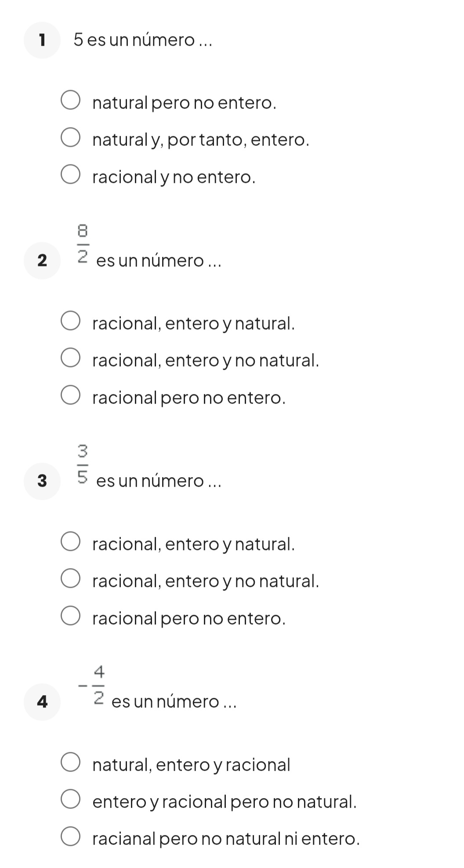Click the 8/2 fraction in question 2

coord(83,244)
